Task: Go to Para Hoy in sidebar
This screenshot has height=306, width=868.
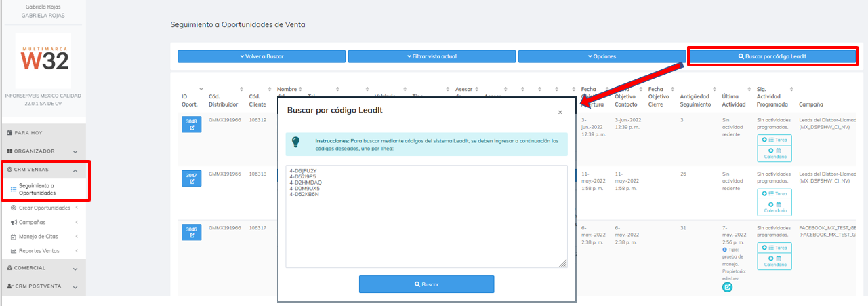Action: (28, 133)
